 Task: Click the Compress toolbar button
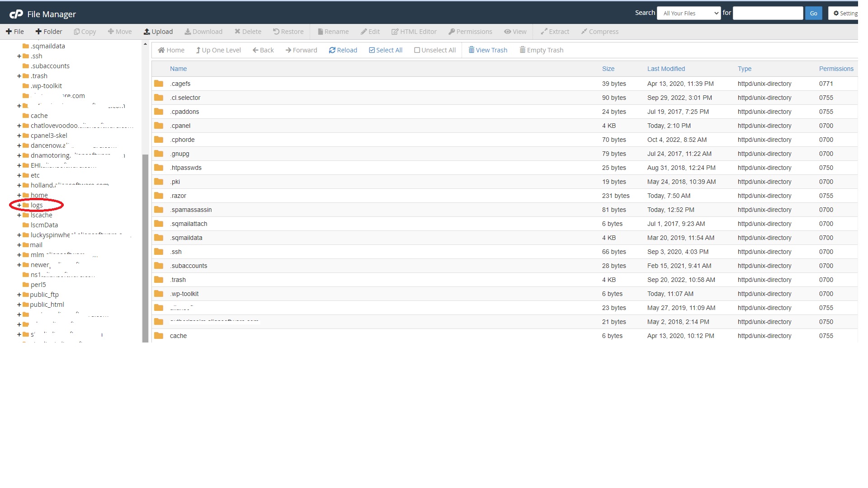600,32
